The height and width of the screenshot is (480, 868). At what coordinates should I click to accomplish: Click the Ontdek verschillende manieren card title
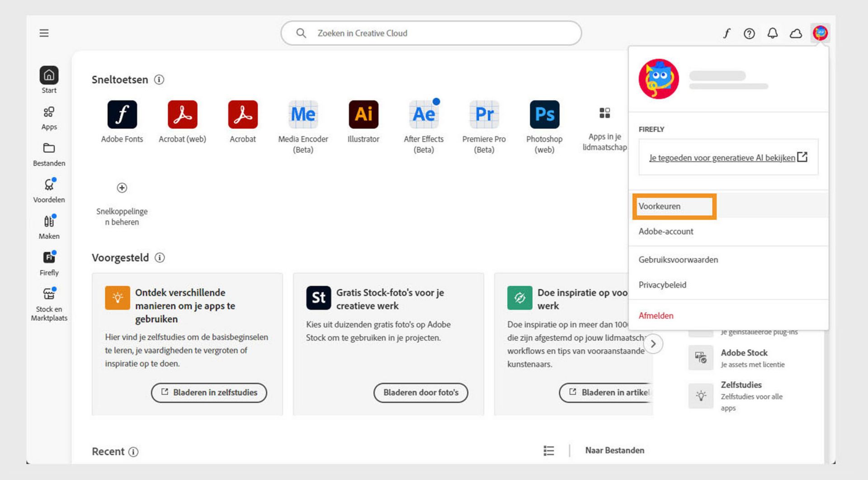[185, 306]
